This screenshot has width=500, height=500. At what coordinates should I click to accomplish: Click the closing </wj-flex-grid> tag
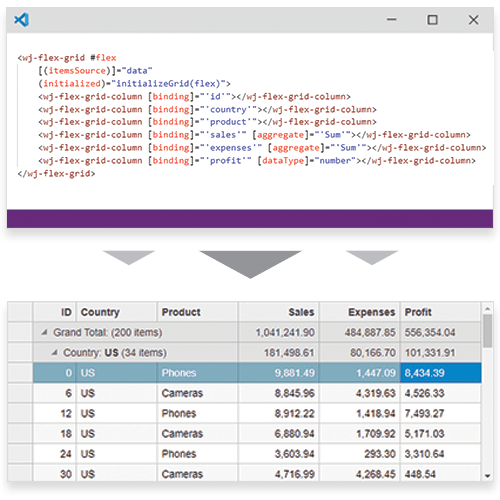point(56,174)
